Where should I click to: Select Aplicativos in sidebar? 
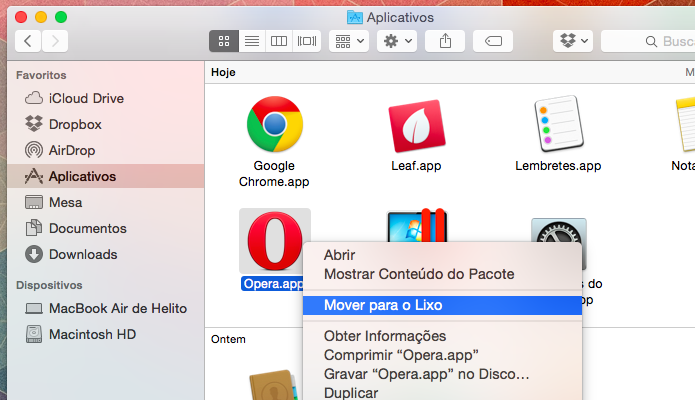pyautogui.click(x=105, y=176)
